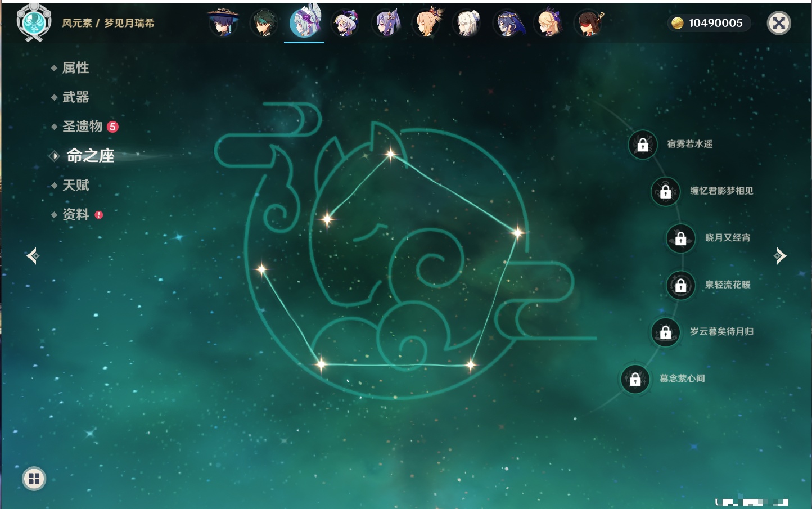The image size is (812, 509).
Task: Open the 属性 attributes menu
Action: pyautogui.click(x=75, y=68)
